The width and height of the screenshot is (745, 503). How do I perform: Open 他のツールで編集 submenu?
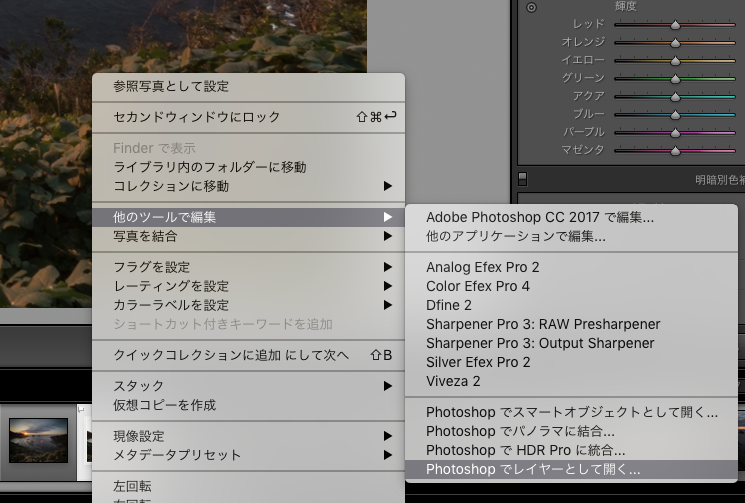tap(248, 217)
